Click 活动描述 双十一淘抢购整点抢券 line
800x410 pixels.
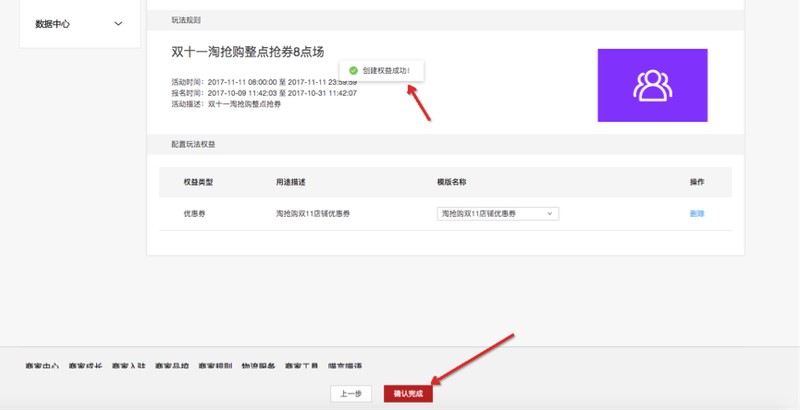point(226,104)
